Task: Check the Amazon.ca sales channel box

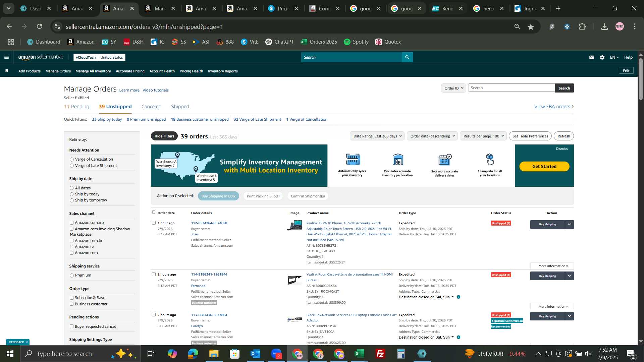Action: pyautogui.click(x=71, y=247)
